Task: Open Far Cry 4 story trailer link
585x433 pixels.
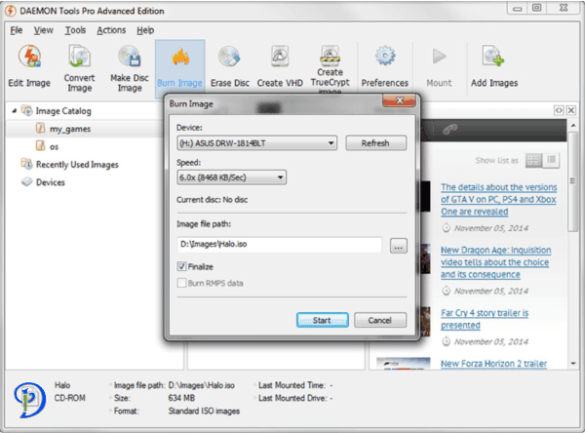Action: [x=484, y=319]
